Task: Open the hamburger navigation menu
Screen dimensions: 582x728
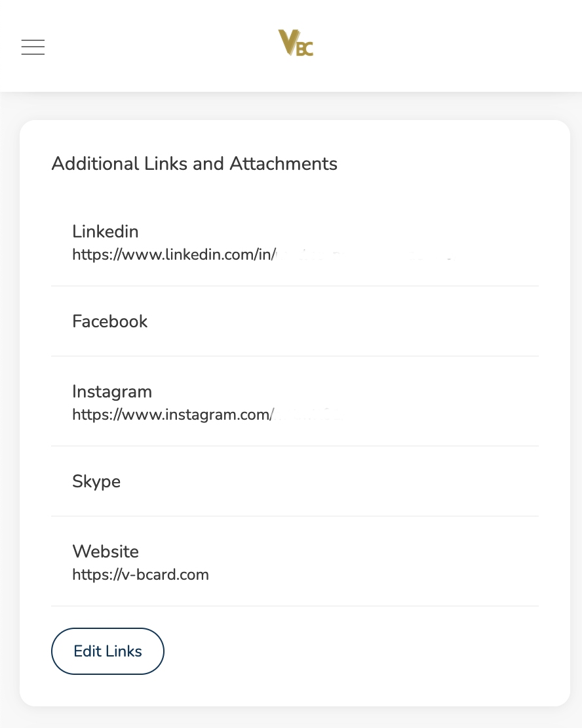Action: pos(33,47)
